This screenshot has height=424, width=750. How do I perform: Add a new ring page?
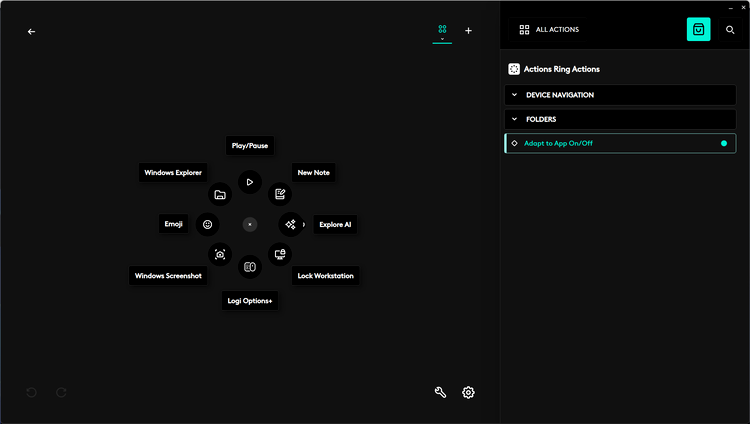click(x=468, y=31)
